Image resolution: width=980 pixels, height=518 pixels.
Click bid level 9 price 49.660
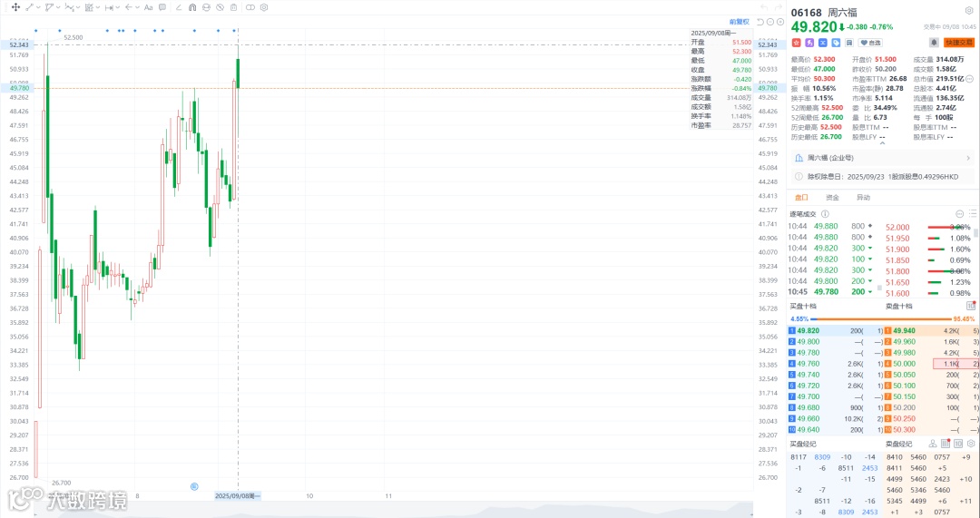click(x=808, y=418)
